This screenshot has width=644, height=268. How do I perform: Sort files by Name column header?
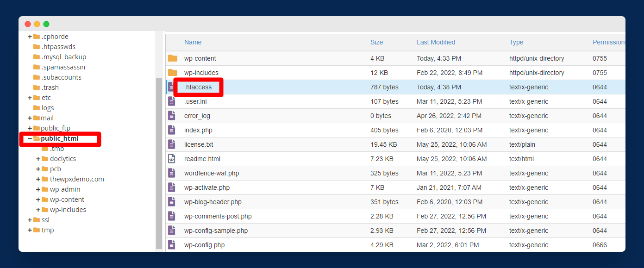click(x=193, y=42)
